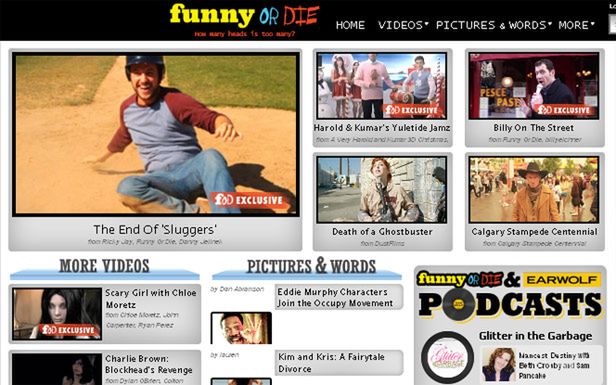Click 'from DustFilms' credit text

coord(382,244)
